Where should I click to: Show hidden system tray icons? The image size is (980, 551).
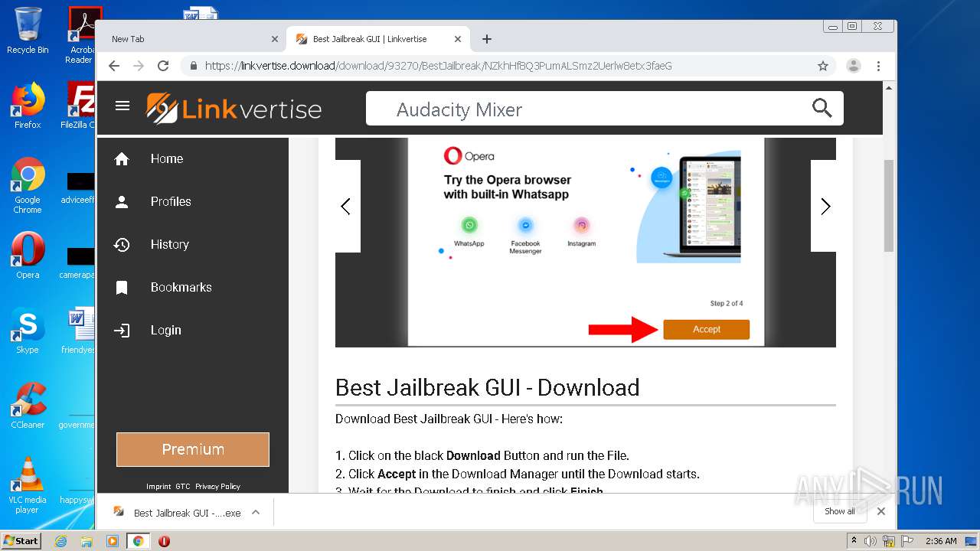coord(854,541)
